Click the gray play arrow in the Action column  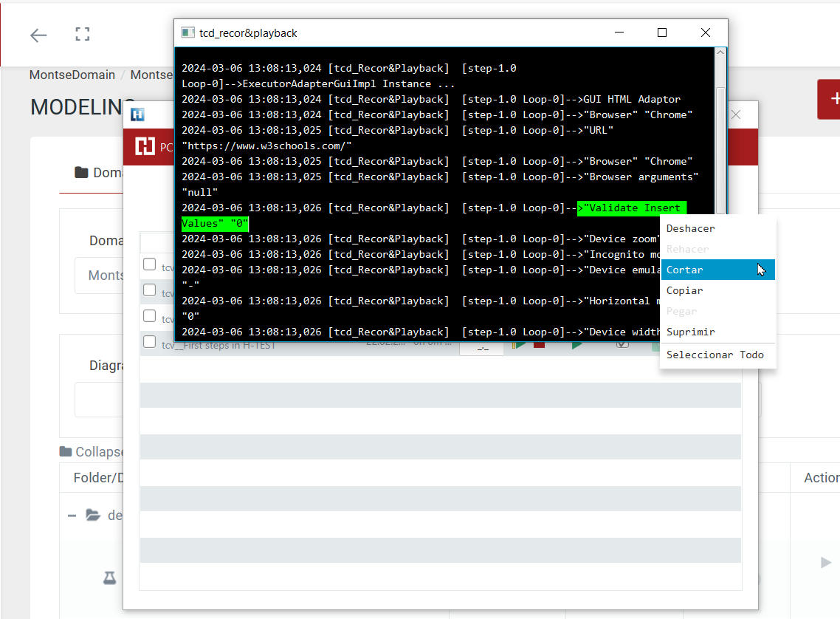coord(824,562)
